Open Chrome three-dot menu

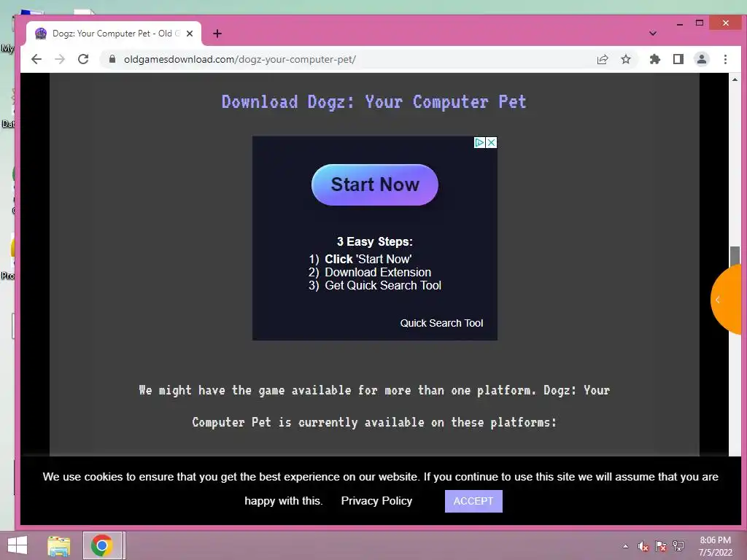coord(725,59)
